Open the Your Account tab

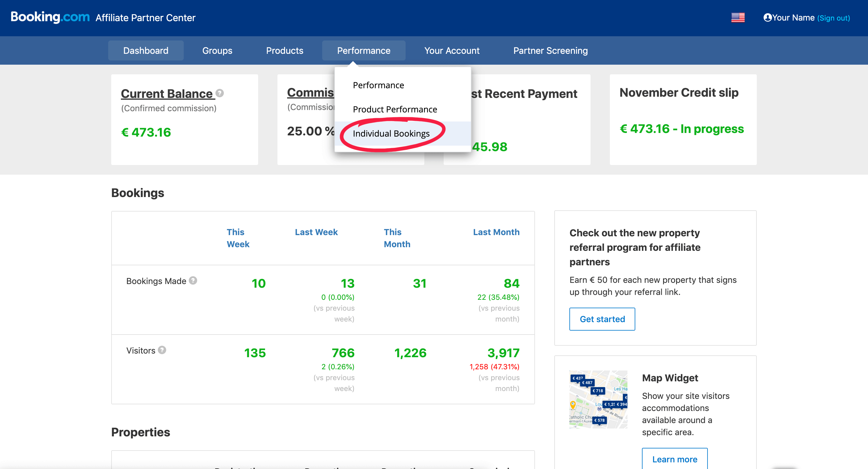point(452,50)
